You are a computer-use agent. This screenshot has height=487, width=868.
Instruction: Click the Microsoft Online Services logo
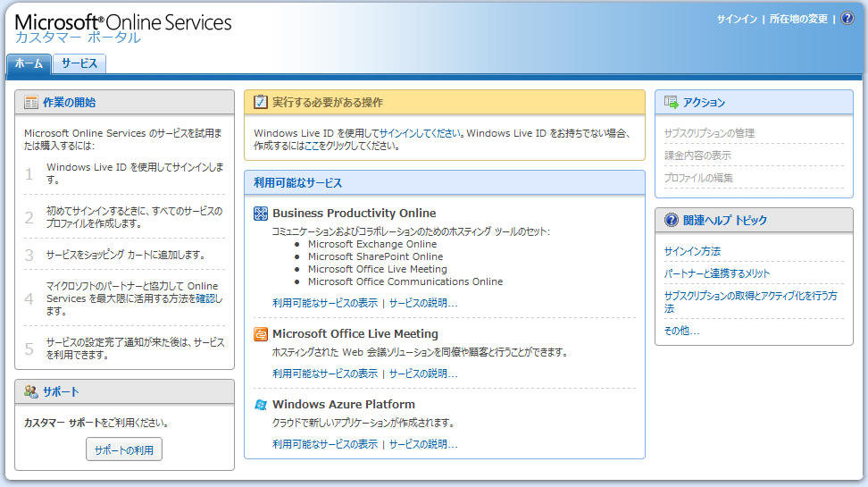coord(123,22)
